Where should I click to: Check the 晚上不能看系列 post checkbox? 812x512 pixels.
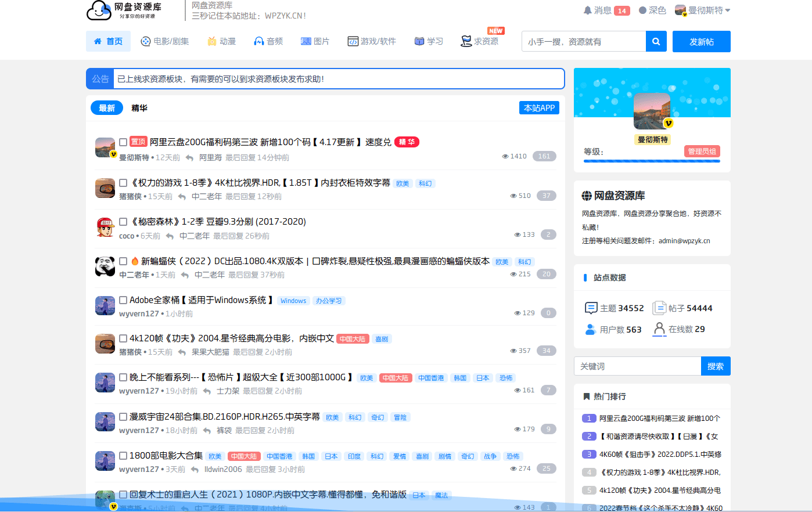(x=123, y=377)
